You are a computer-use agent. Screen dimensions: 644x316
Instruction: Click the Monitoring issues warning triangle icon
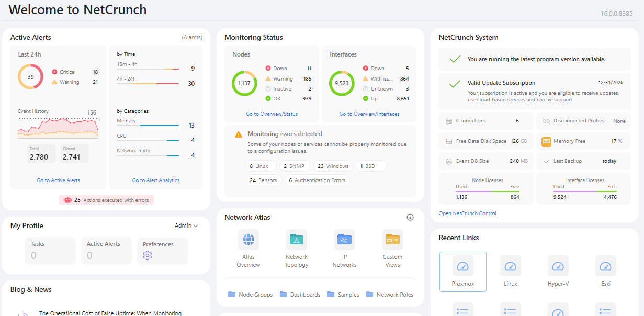[238, 134]
